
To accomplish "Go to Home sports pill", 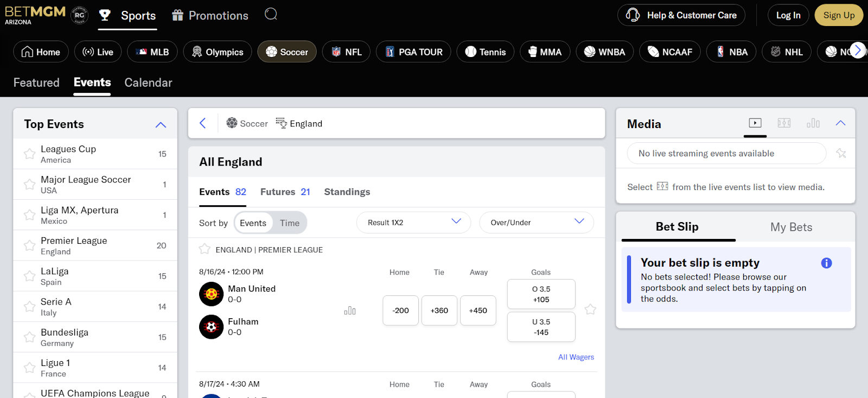I will [x=41, y=52].
